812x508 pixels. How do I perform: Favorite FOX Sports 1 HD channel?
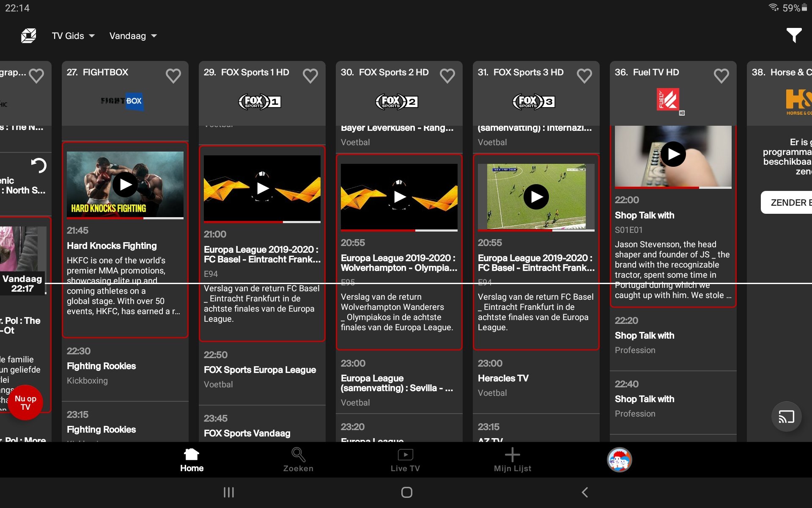(310, 76)
